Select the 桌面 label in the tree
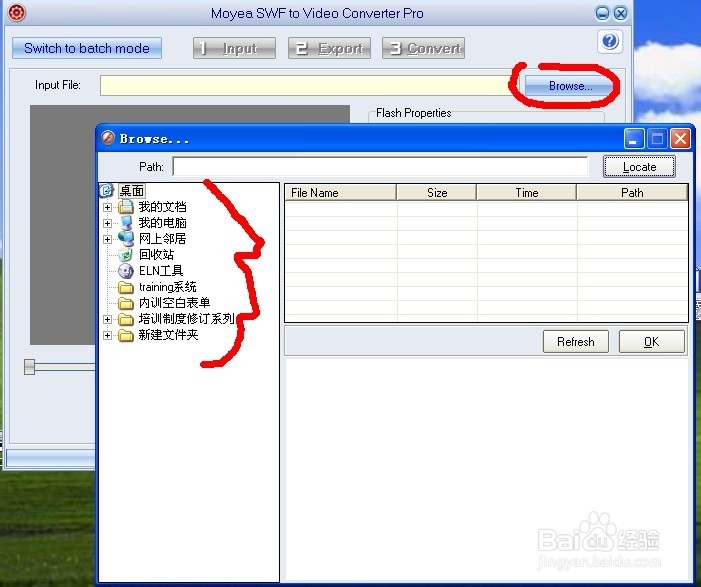The image size is (701, 587). coord(132,191)
